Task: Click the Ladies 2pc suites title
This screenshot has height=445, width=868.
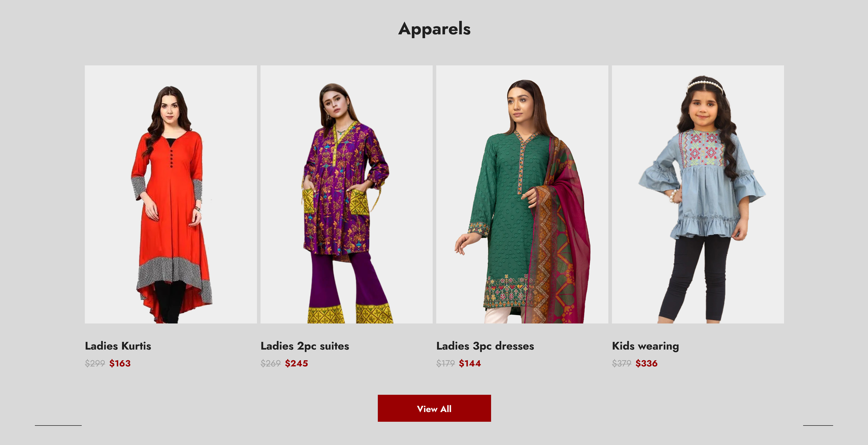Action: point(305,346)
